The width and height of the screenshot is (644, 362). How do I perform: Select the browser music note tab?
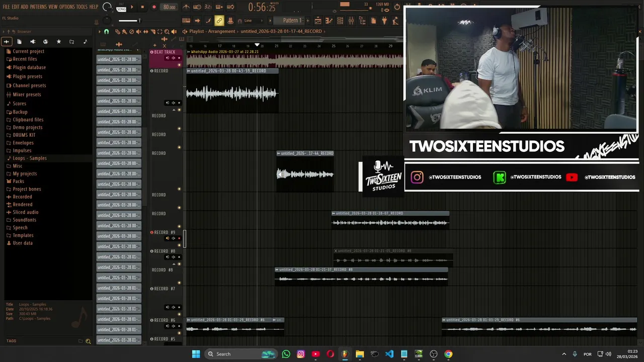coord(85,42)
